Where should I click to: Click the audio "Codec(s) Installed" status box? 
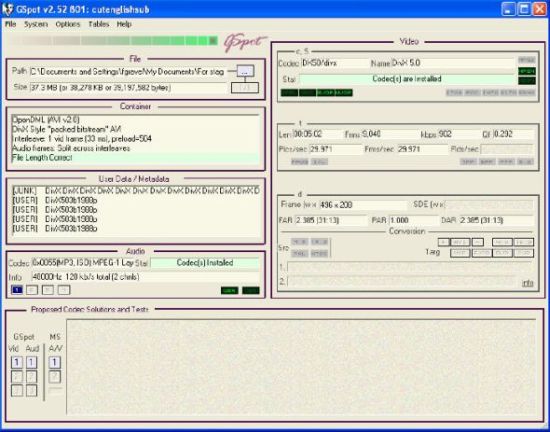[x=205, y=263]
